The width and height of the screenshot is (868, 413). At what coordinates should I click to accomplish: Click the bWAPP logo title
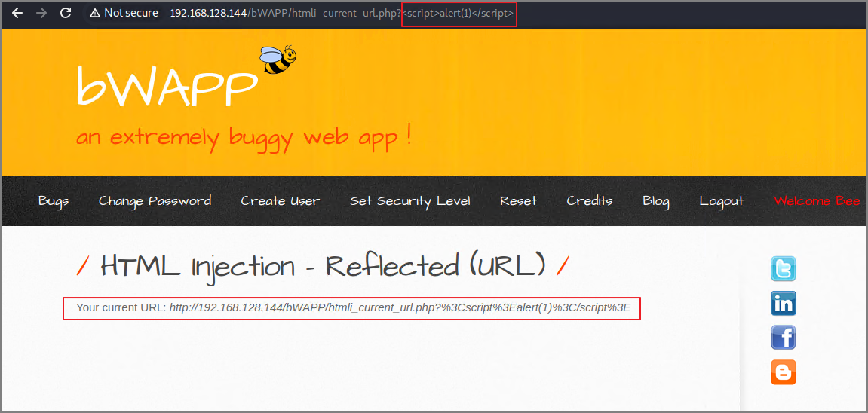tap(167, 86)
